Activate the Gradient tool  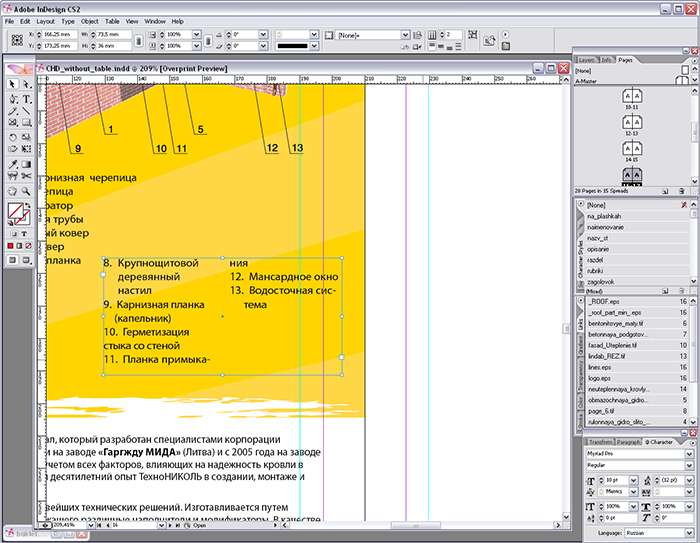coord(26,164)
